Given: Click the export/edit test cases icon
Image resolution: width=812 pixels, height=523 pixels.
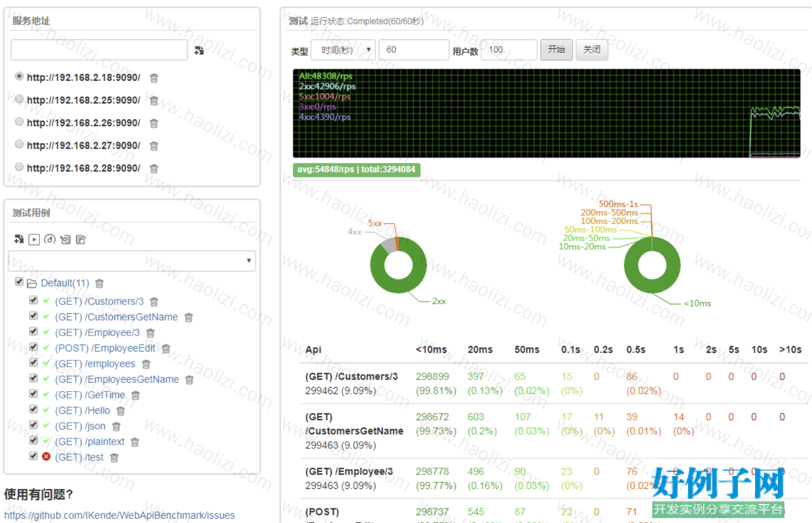Looking at the screenshot, I should pyautogui.click(x=81, y=240).
